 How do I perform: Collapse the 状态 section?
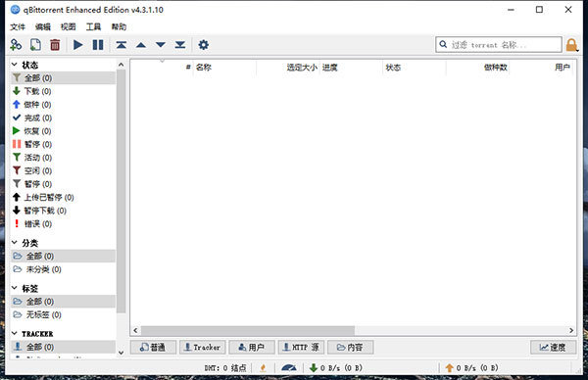15,65
